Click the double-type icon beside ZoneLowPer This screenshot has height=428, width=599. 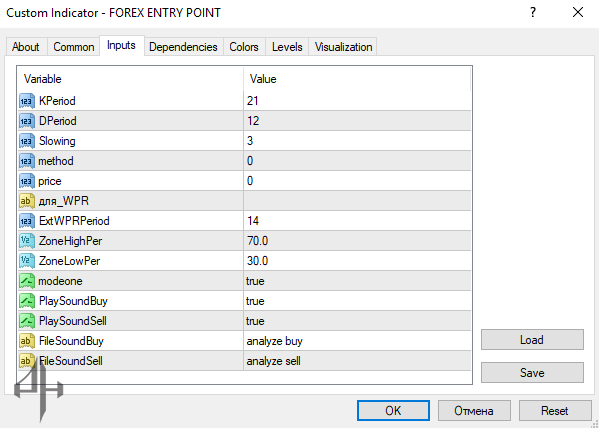pyautogui.click(x=27, y=261)
